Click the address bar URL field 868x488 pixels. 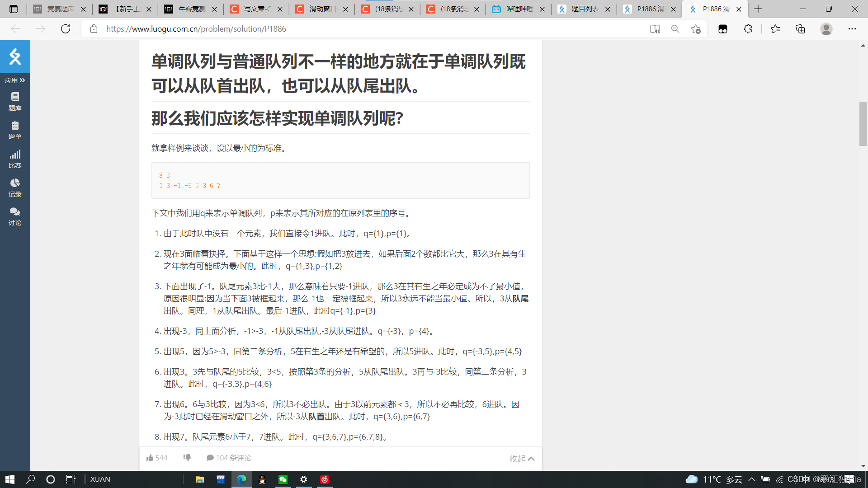(362, 29)
